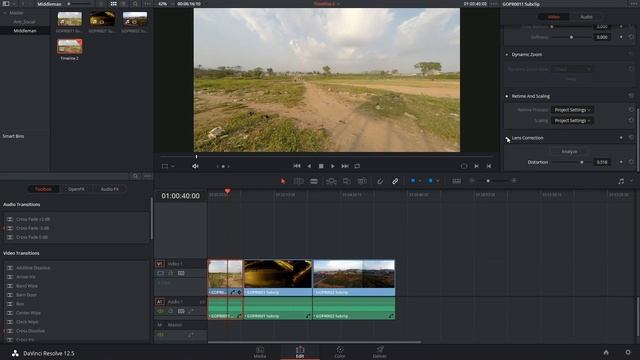Activate the Trim Edit mode tool
Viewport: 640px width, 360px height.
(x=298, y=181)
